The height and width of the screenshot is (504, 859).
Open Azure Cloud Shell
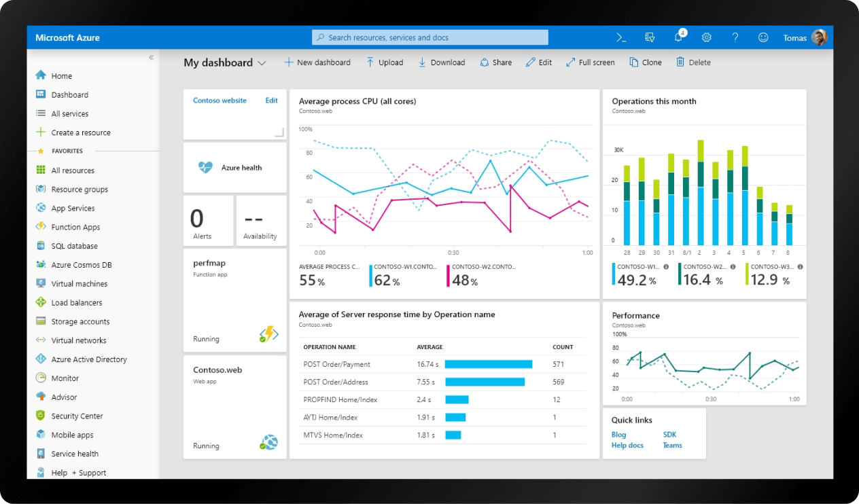coord(620,37)
